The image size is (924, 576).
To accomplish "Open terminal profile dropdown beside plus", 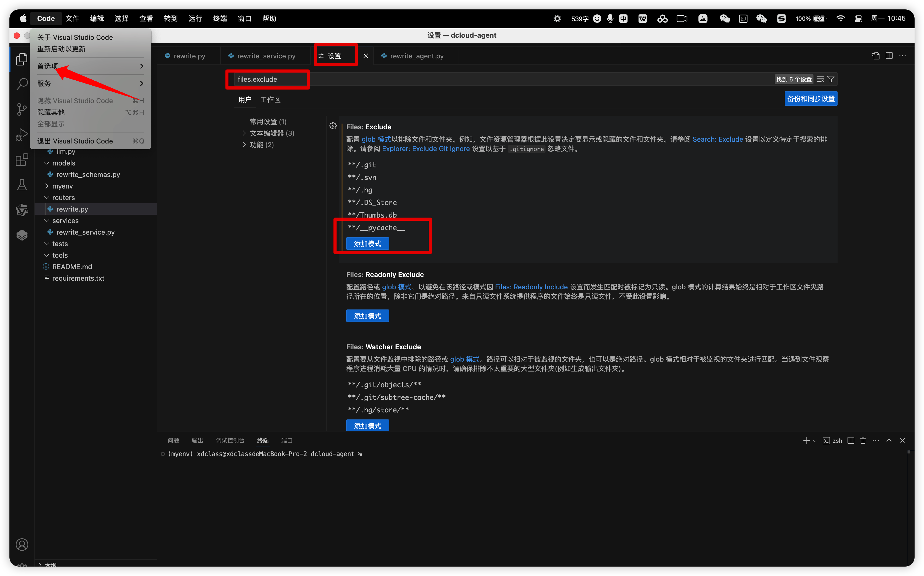I will tap(815, 440).
